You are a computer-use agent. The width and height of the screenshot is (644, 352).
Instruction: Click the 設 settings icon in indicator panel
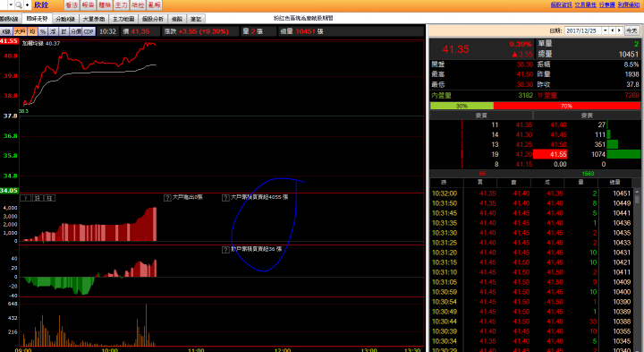(38, 198)
